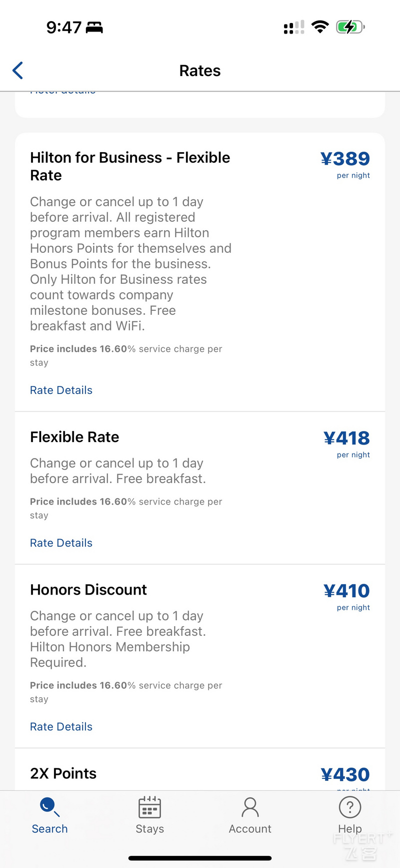Tap the back chevron arrow
Image resolution: width=400 pixels, height=868 pixels.
click(x=18, y=71)
